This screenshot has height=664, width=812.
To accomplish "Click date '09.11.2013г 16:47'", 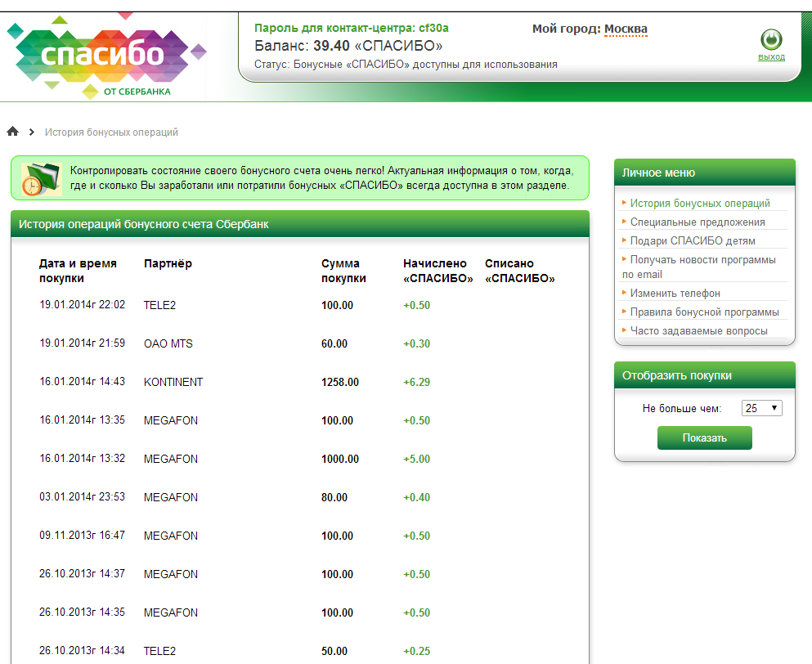I will pyautogui.click(x=82, y=535).
